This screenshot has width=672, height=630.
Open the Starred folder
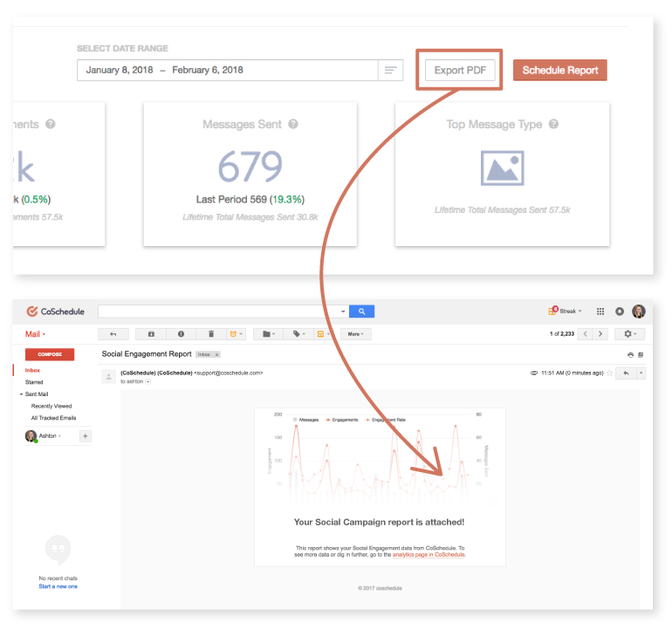[34, 382]
